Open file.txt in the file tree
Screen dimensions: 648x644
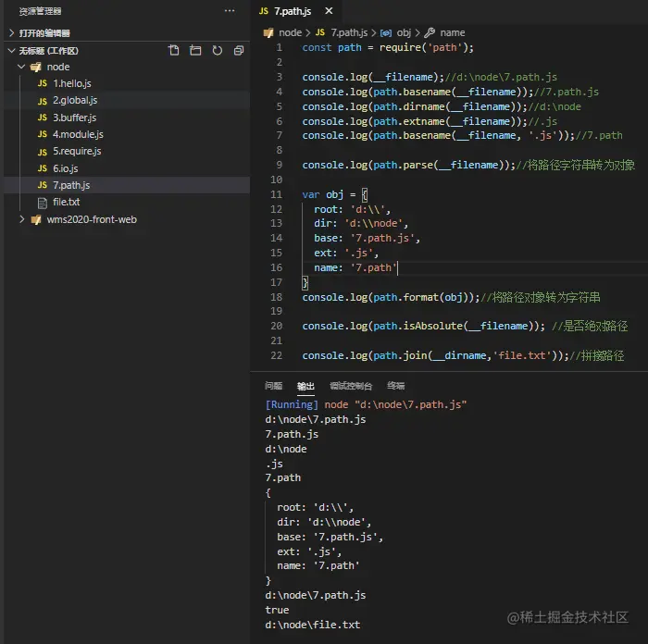[x=127, y=202]
